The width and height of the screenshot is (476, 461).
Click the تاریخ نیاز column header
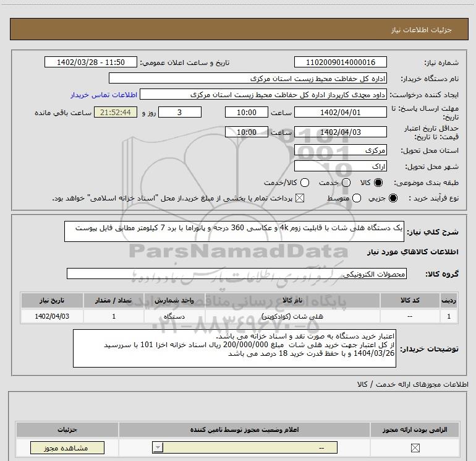click(x=52, y=300)
